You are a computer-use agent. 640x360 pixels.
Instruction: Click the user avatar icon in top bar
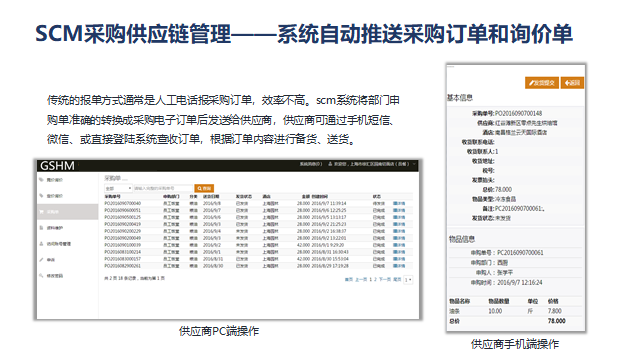click(x=330, y=164)
